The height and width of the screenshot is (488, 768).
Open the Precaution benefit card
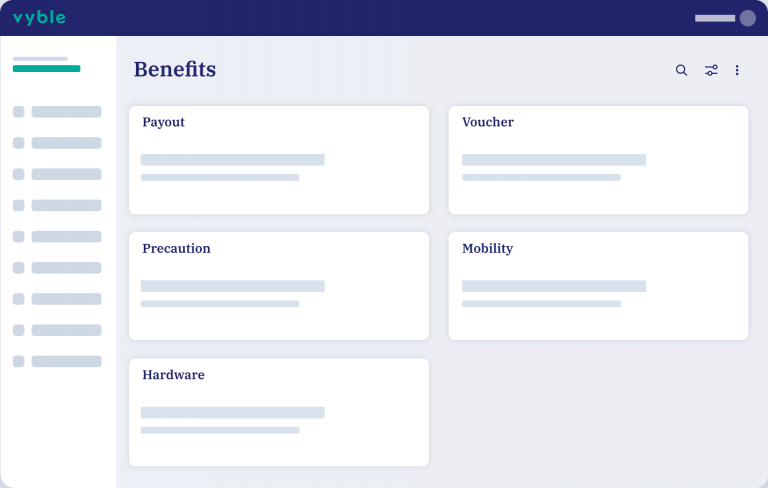coord(279,286)
